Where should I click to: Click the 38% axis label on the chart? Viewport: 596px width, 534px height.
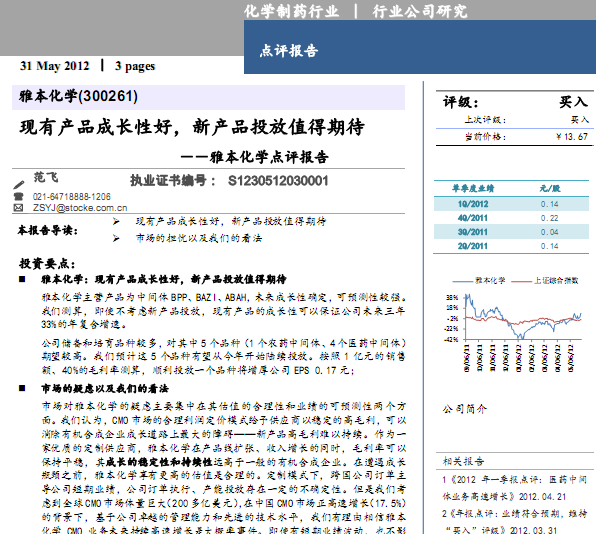click(452, 297)
